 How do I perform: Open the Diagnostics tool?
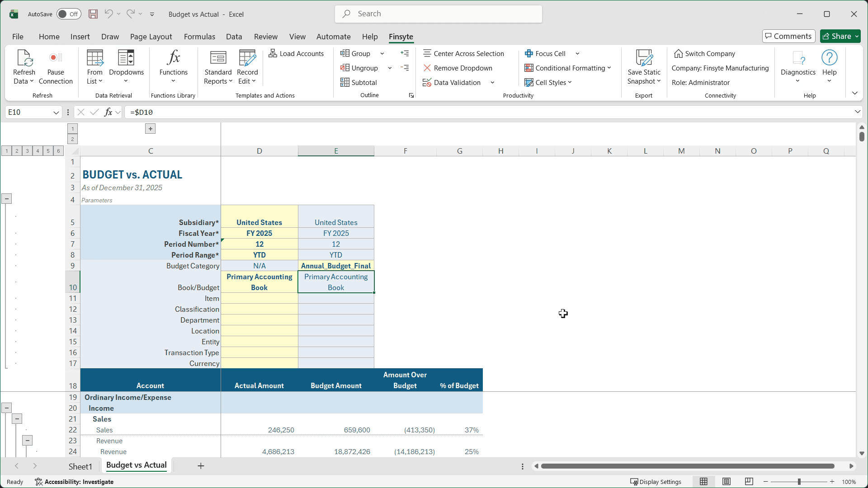tap(798, 67)
